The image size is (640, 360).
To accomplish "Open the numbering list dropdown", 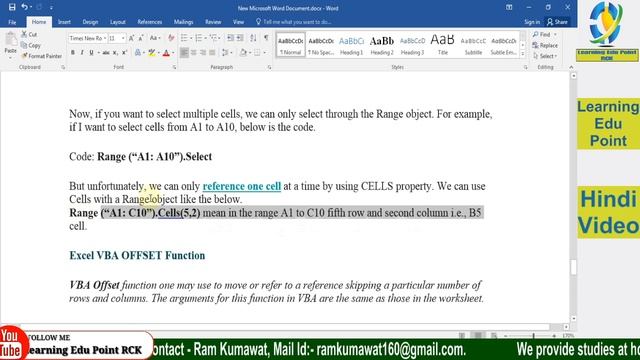I will [x=206, y=38].
